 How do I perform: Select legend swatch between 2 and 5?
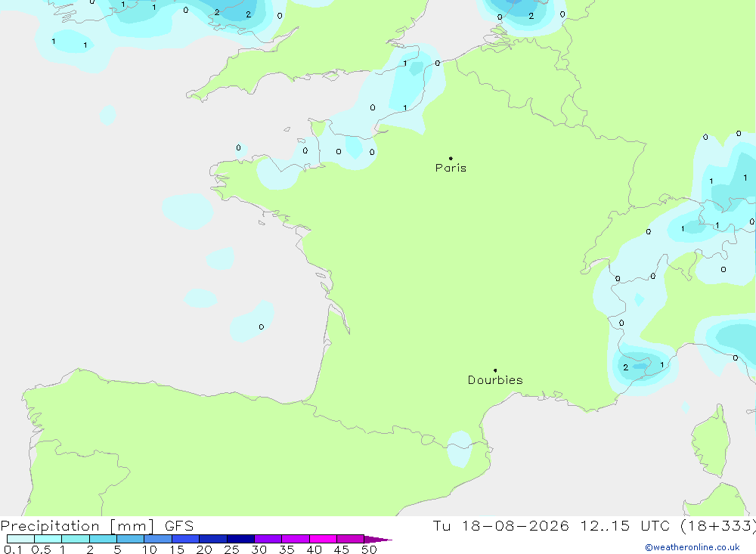tap(103, 539)
